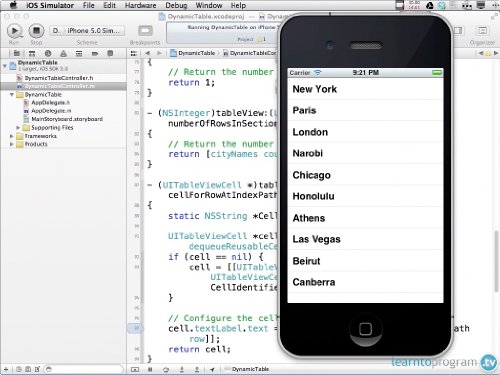The image size is (500, 375).
Task: Expand the Frameworks group
Action: tap(12, 136)
